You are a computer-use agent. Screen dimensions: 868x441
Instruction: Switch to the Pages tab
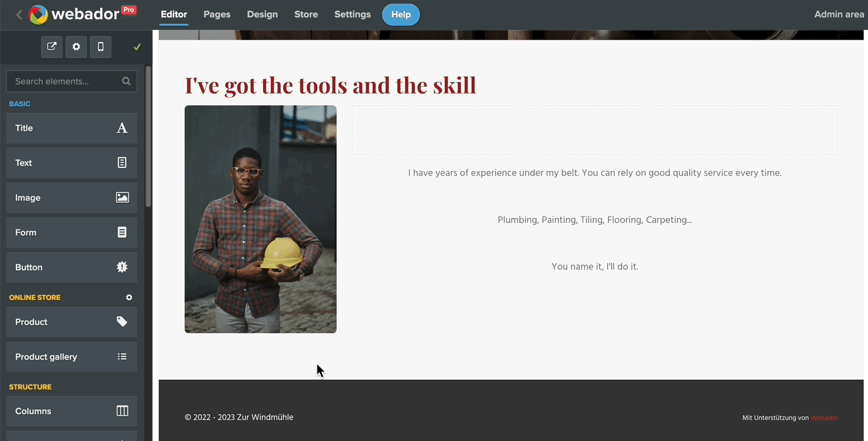point(217,15)
